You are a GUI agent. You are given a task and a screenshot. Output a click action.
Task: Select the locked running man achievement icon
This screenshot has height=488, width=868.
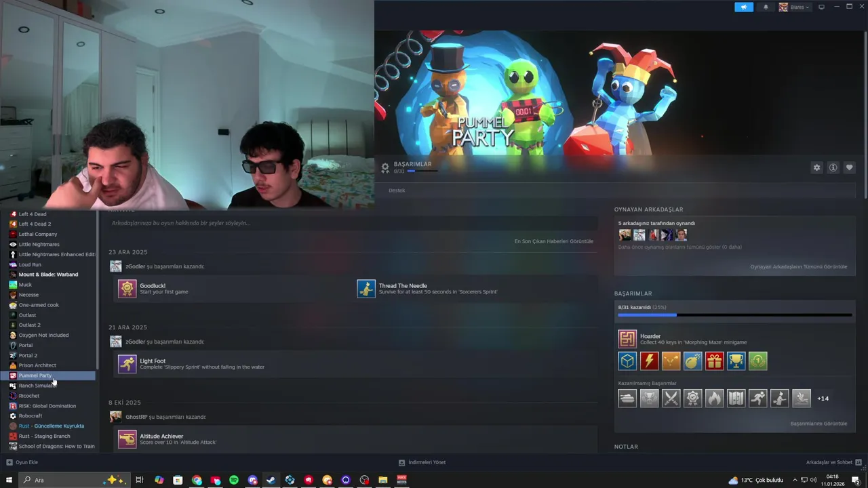(757, 399)
